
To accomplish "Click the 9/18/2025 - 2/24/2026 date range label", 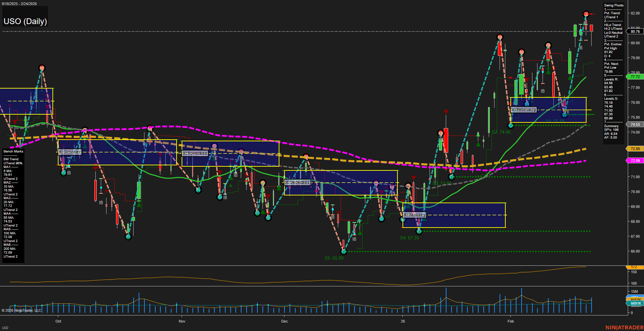I will (19, 4).
